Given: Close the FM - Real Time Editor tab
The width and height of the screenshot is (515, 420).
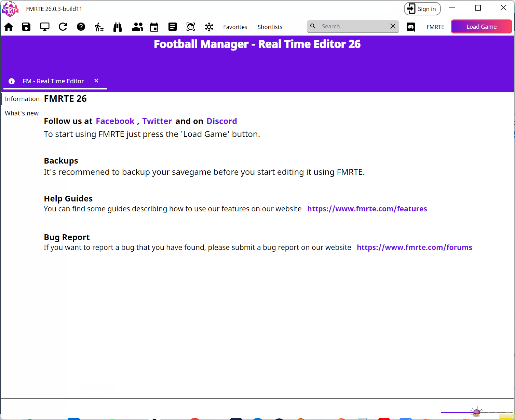Looking at the screenshot, I should (x=96, y=81).
